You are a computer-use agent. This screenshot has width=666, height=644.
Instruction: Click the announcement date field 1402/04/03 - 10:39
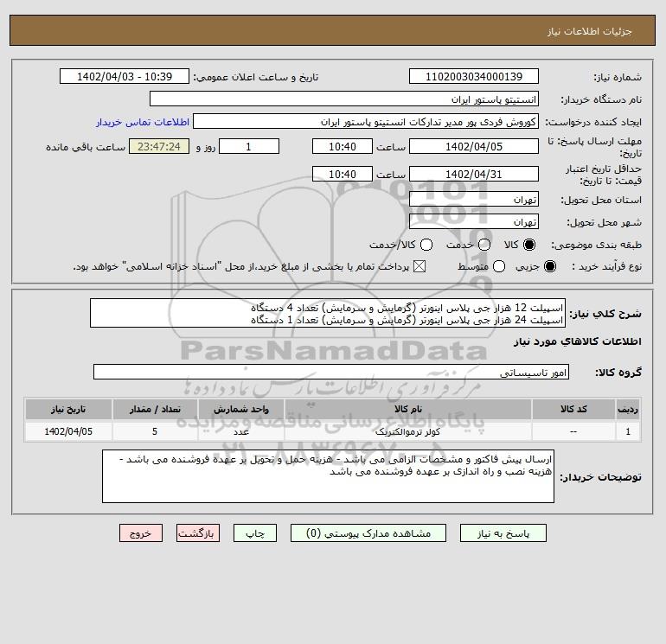pyautogui.click(x=125, y=76)
